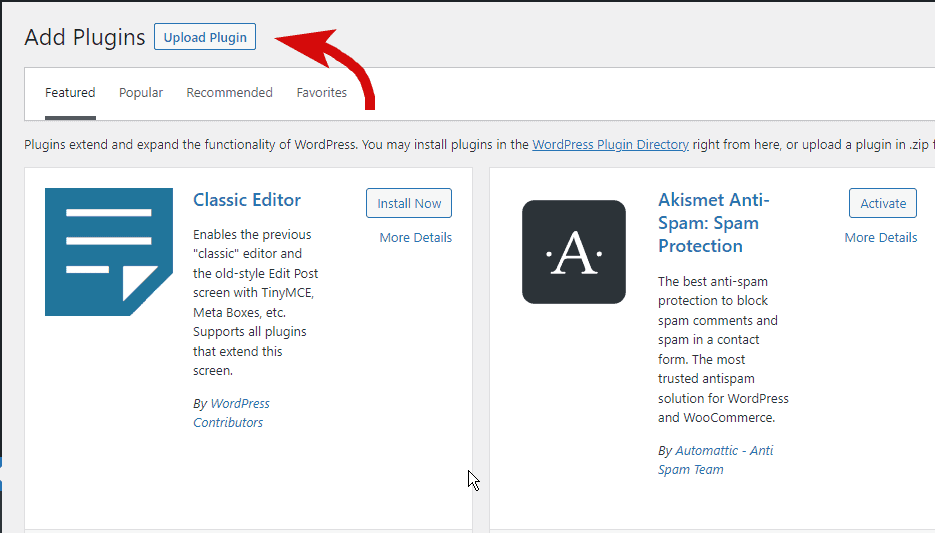Open the Classic Editor title link
Screen dimensions: 935x533
pyautogui.click(x=247, y=200)
